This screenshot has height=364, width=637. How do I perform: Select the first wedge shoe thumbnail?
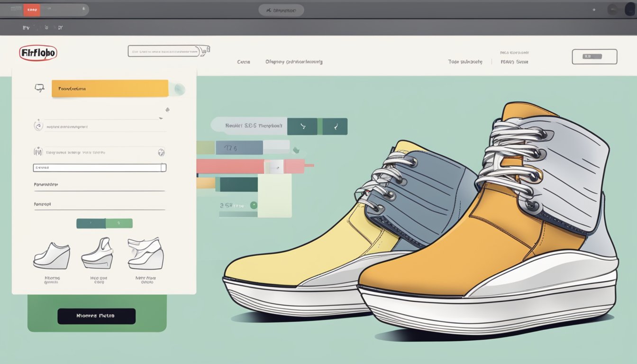tap(51, 256)
